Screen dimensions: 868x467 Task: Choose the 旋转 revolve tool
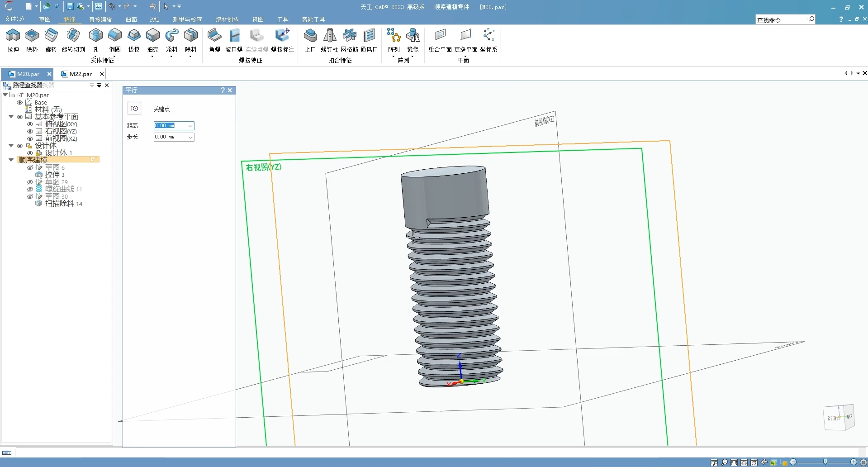pos(51,40)
